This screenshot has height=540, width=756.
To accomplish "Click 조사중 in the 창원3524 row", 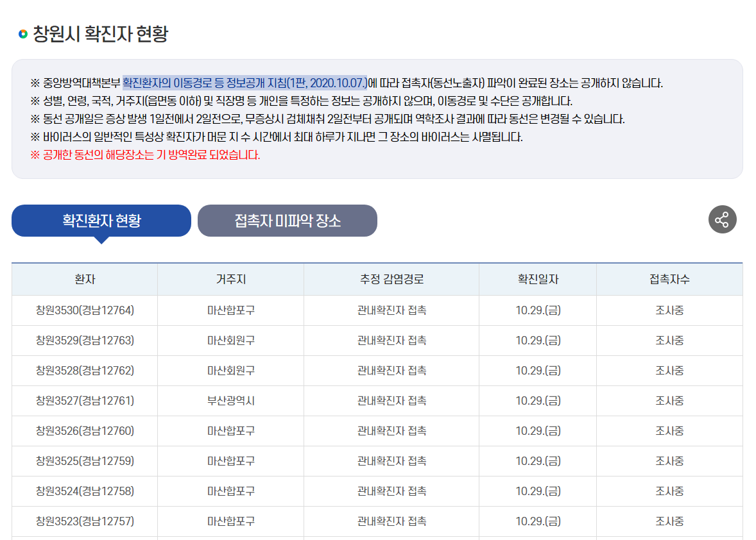I will coord(669,491).
